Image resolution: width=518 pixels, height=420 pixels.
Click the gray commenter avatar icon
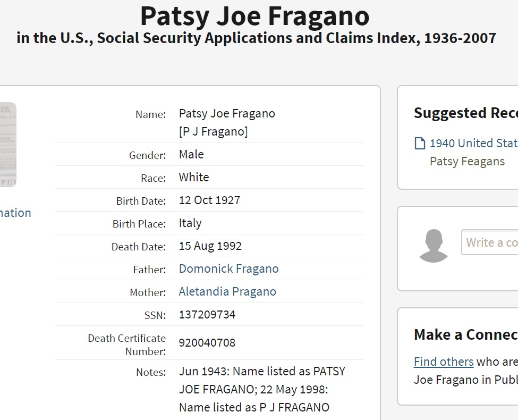[x=434, y=245]
